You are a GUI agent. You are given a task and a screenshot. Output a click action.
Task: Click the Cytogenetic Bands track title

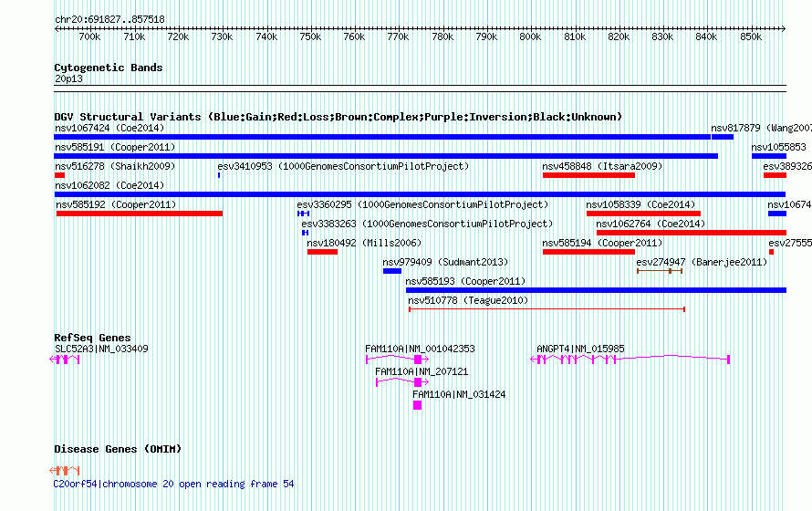109,68
